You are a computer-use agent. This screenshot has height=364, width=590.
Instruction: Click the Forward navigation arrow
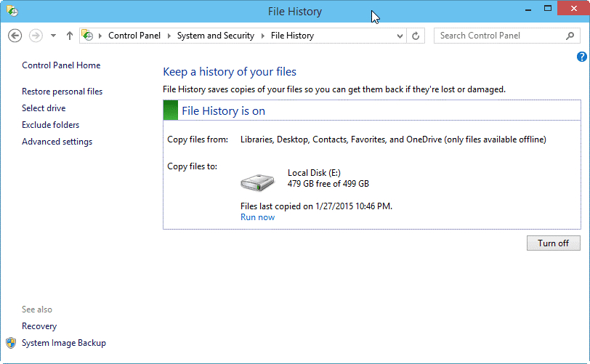[x=36, y=36]
